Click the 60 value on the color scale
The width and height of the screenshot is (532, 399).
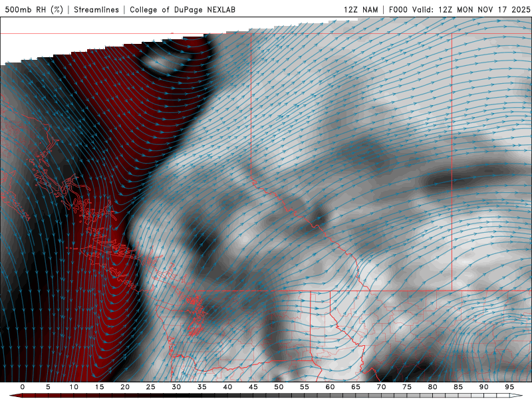pyautogui.click(x=330, y=387)
